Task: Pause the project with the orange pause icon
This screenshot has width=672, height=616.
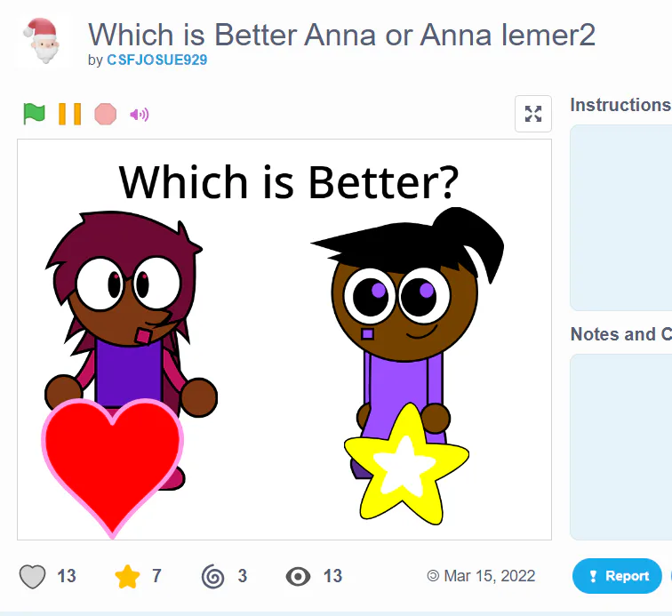Action: click(69, 114)
